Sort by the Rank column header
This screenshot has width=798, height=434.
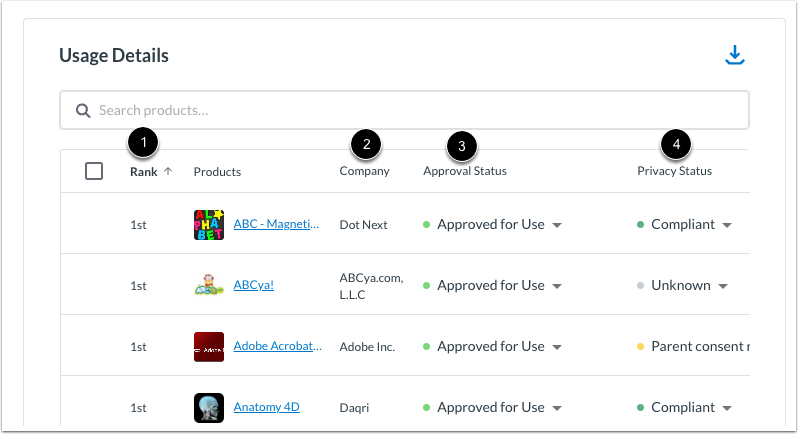(144, 172)
